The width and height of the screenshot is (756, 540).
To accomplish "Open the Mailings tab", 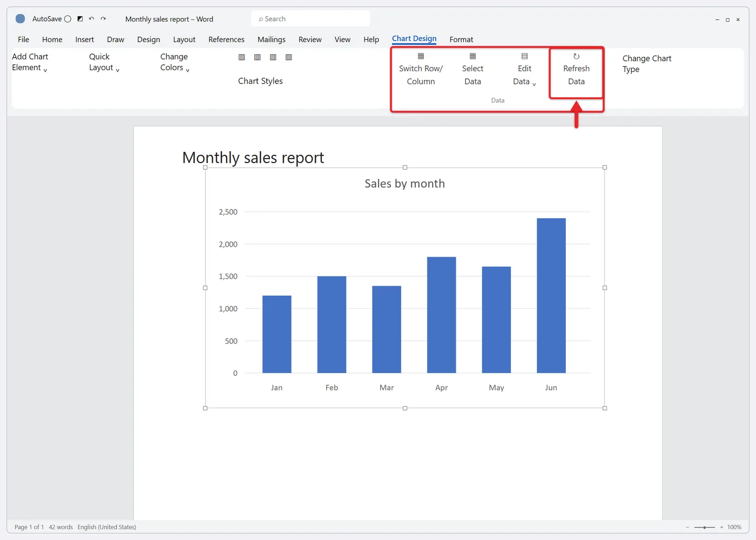I will click(x=272, y=39).
